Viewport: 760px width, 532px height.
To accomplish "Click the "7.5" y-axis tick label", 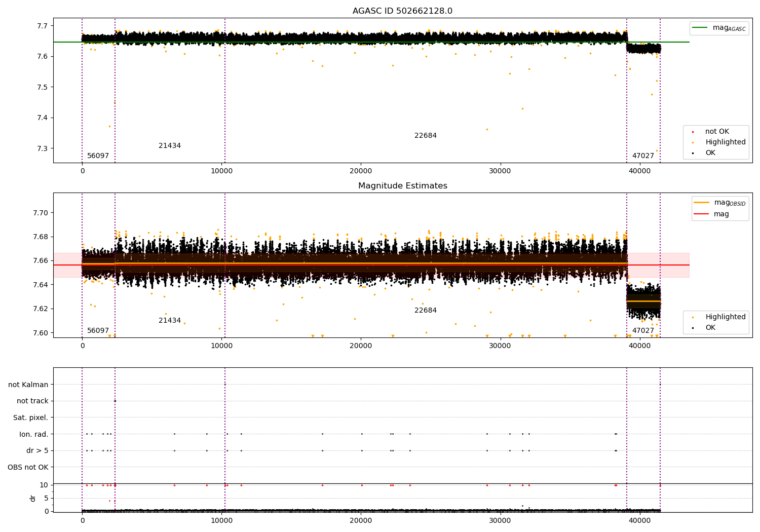I will pos(44,87).
